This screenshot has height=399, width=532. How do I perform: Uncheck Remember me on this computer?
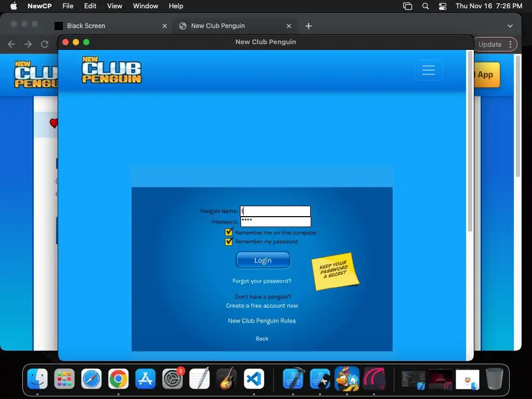click(x=229, y=232)
